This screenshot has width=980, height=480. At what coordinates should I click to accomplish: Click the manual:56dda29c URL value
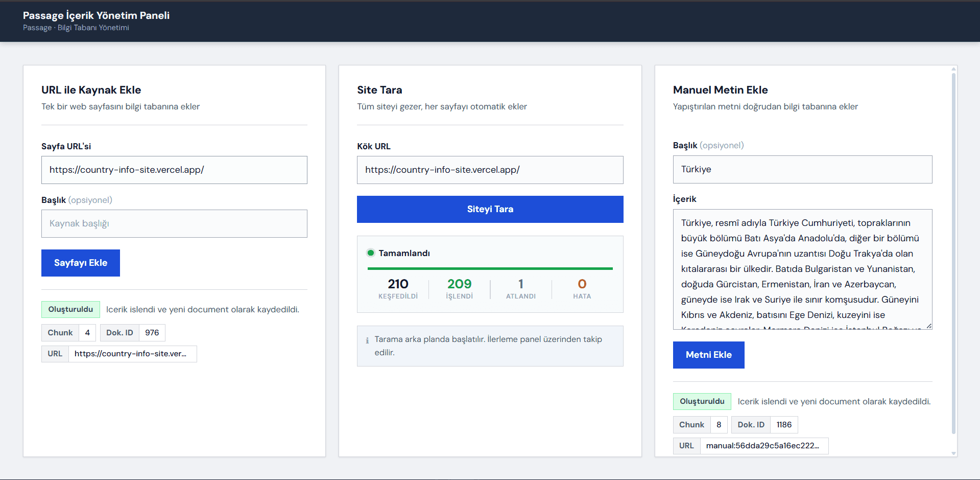(763, 446)
